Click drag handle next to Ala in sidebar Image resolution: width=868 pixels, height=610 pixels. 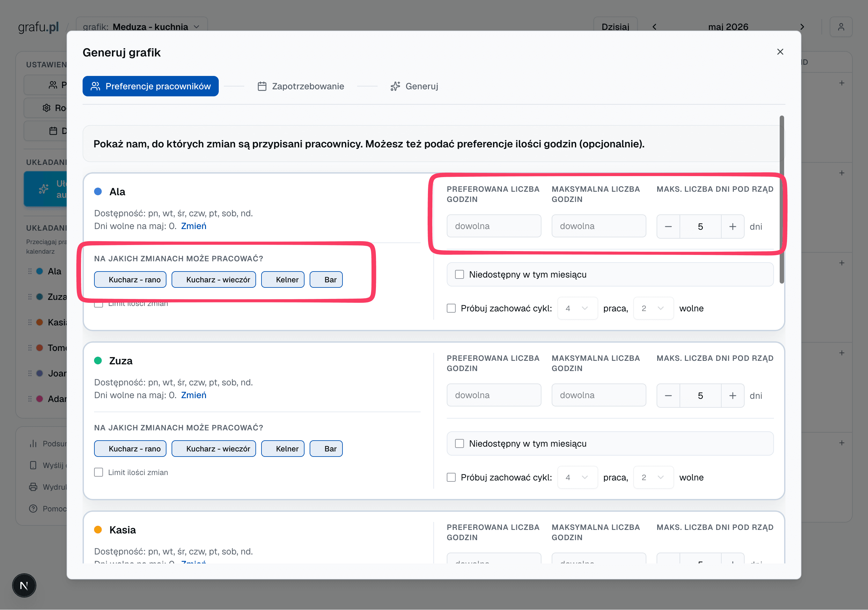(30, 271)
